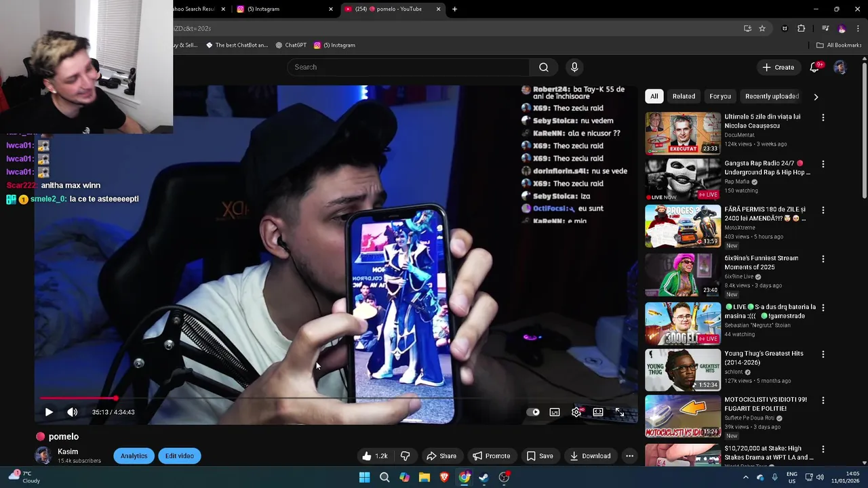The image size is (868, 488).
Task: Open The best ChatBot bookmark
Action: 237,45
